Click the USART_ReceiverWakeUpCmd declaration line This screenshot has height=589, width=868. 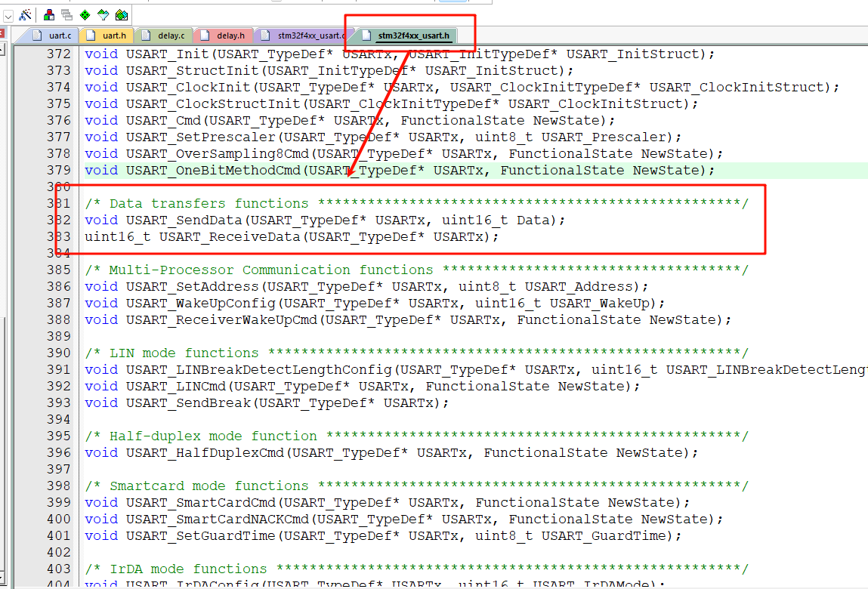[408, 320]
